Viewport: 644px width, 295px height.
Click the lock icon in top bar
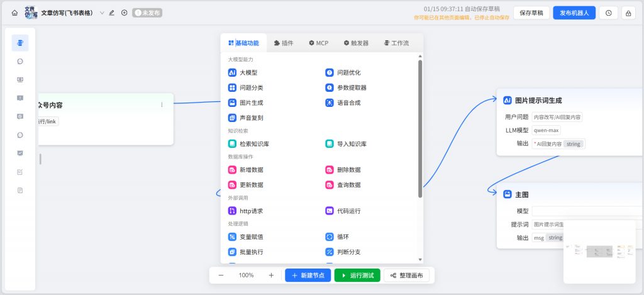pyautogui.click(x=628, y=13)
